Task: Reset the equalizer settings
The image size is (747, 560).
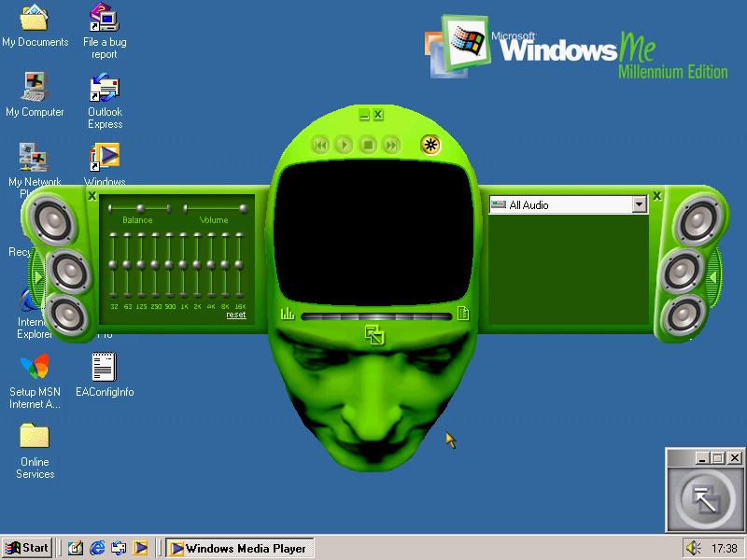Action: pyautogui.click(x=236, y=315)
